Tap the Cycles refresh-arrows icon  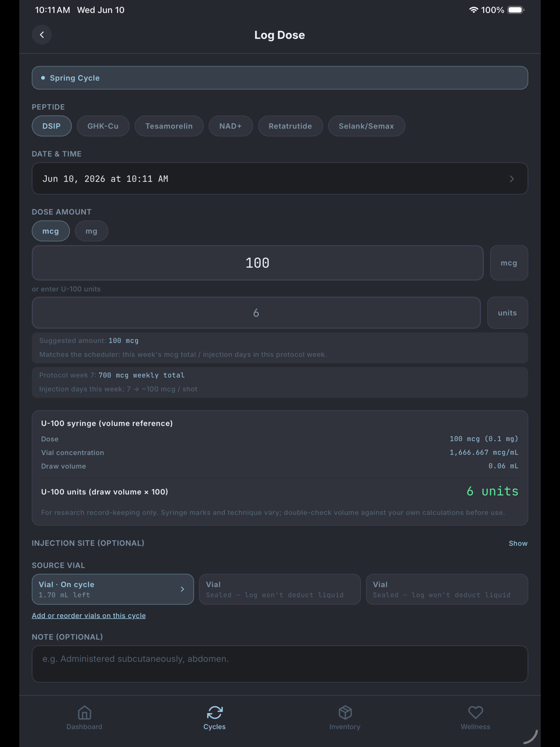click(215, 713)
